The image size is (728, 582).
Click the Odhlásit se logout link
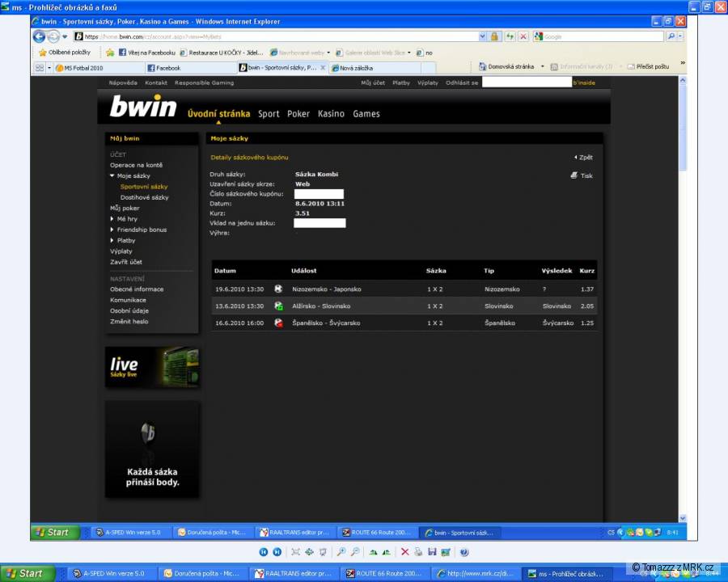point(462,82)
